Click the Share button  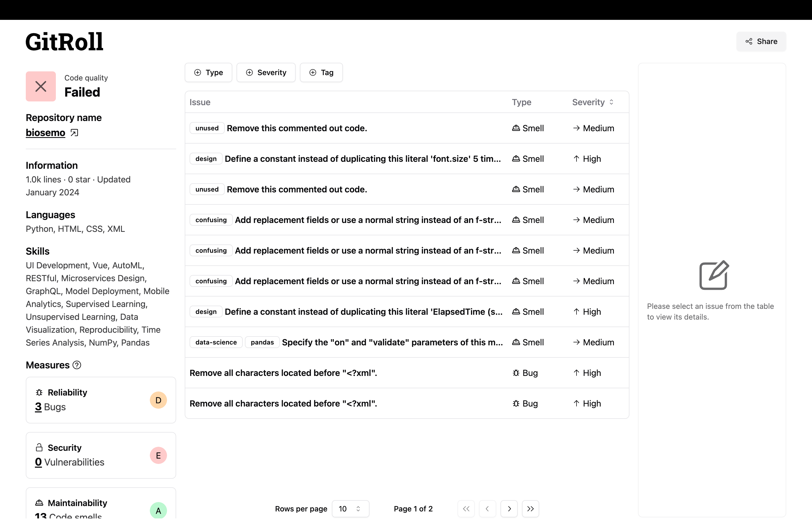(x=761, y=41)
